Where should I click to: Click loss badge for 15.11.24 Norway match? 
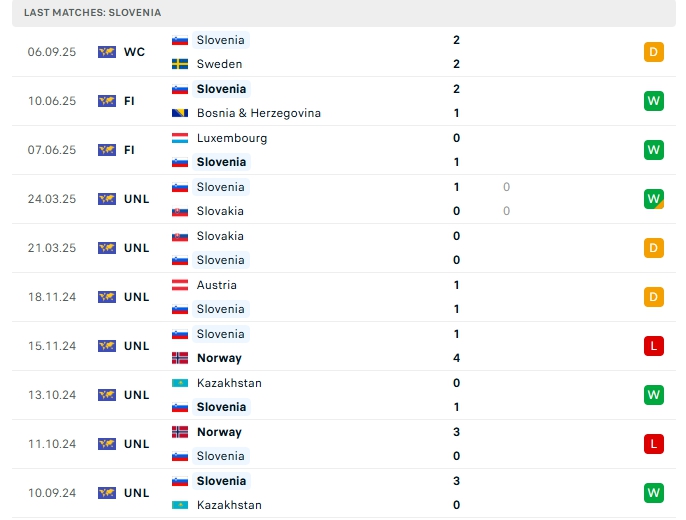pos(654,346)
